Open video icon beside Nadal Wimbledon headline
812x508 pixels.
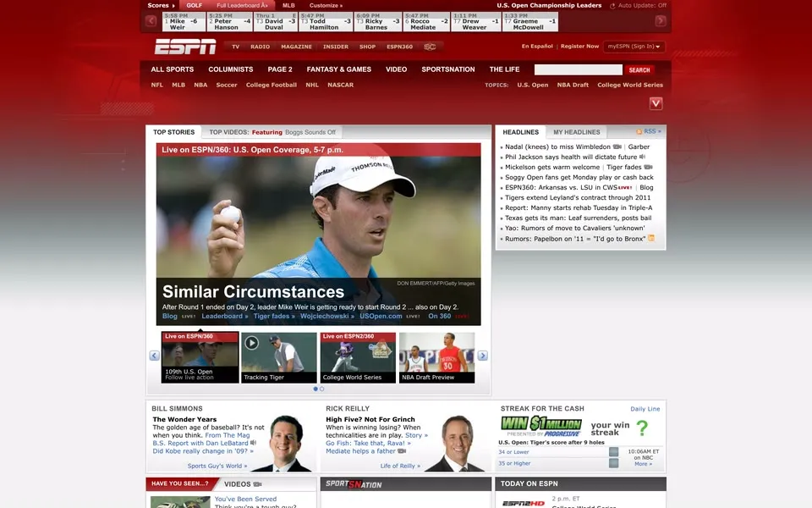(x=617, y=146)
